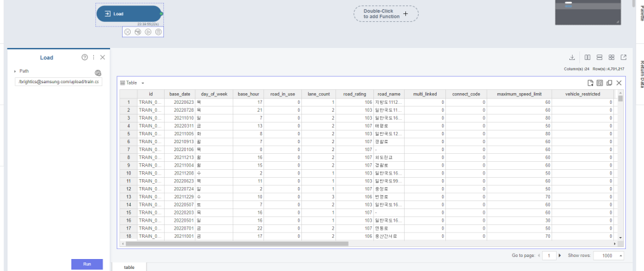Click the multi_linked column header
Image resolution: width=644 pixels, height=271 pixels.
pos(425,95)
